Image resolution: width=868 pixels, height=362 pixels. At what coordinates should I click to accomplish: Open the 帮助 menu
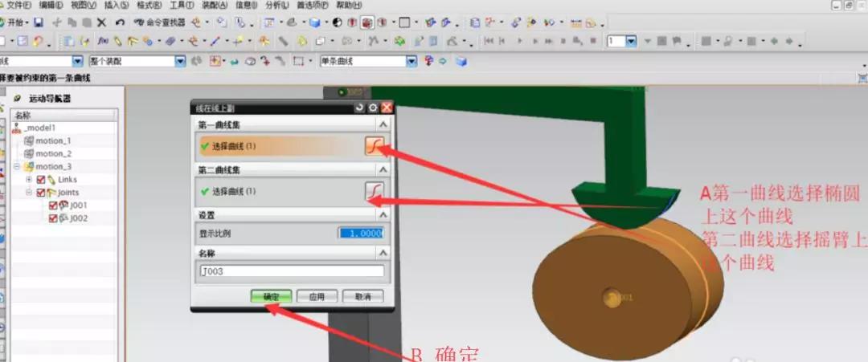[x=349, y=5]
